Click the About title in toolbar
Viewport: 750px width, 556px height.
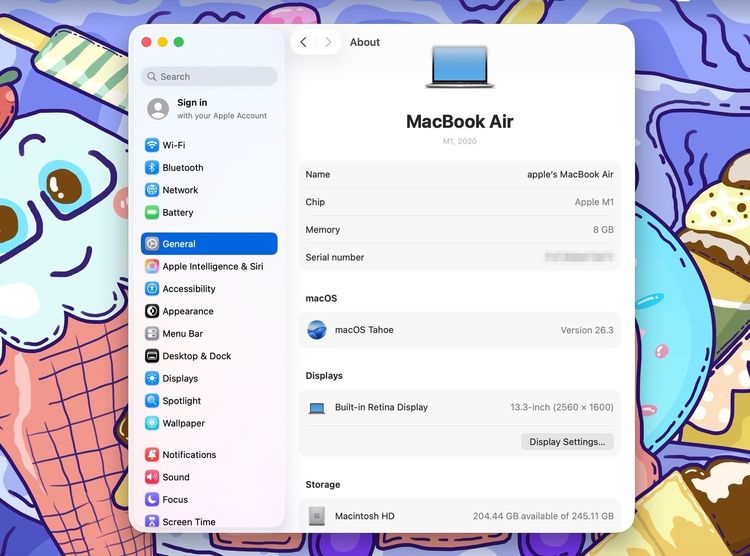pyautogui.click(x=365, y=42)
